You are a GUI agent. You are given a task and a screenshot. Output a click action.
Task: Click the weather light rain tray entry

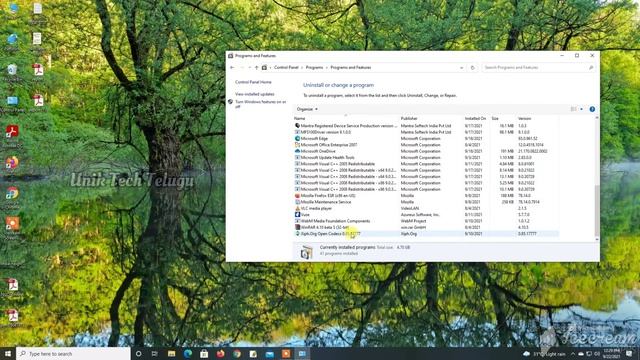pos(545,353)
